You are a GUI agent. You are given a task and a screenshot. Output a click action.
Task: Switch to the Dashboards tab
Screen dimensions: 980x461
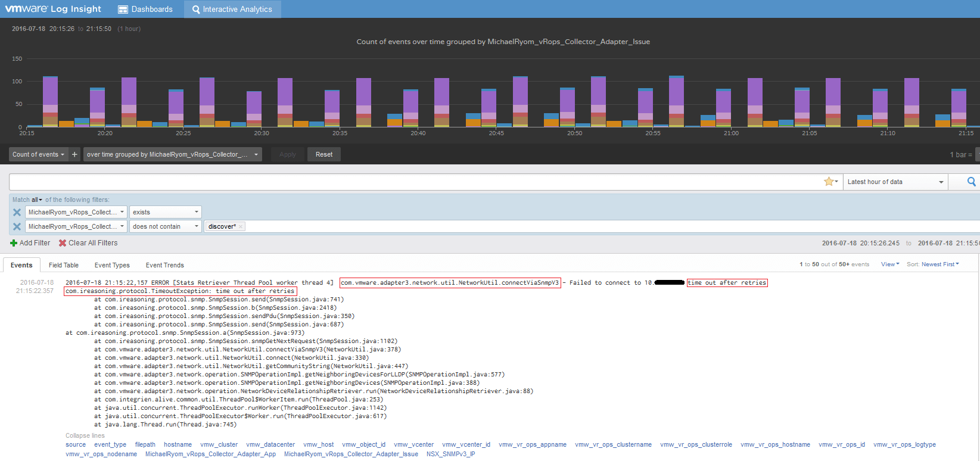coord(145,9)
